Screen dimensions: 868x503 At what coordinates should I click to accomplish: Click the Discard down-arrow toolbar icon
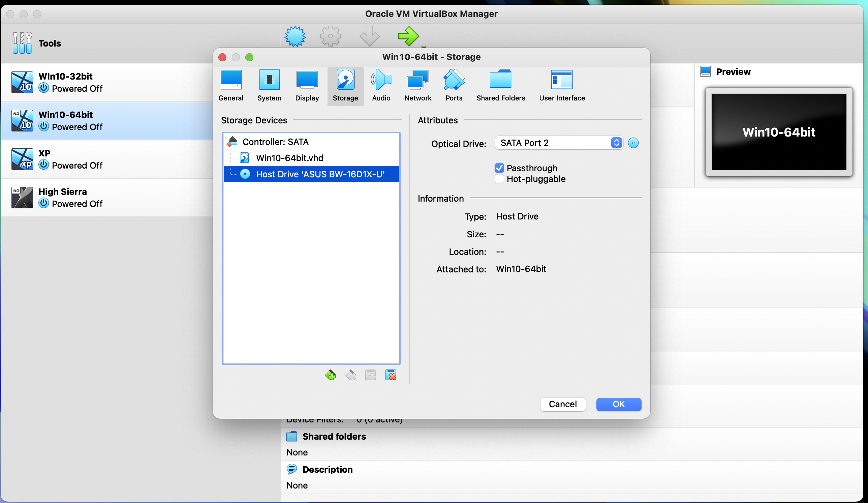coord(369,36)
